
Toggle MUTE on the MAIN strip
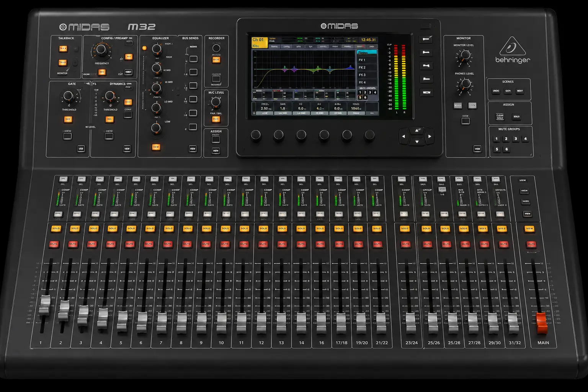[x=531, y=244]
